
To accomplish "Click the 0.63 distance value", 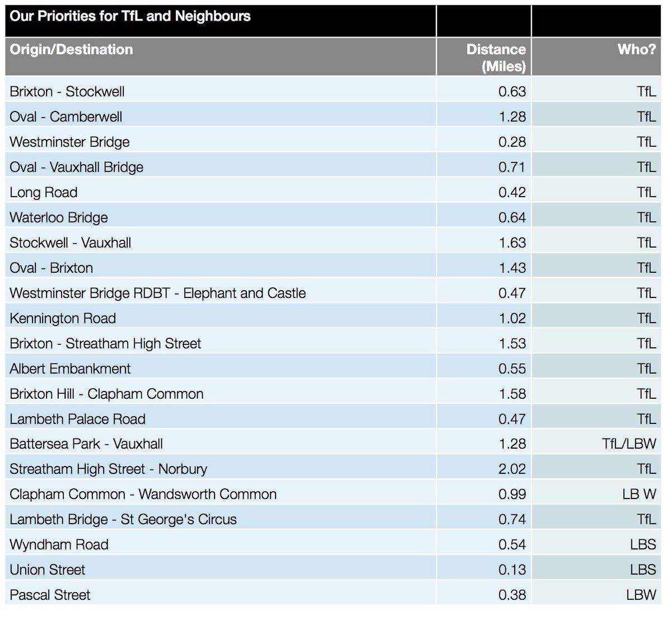I will click(512, 91).
